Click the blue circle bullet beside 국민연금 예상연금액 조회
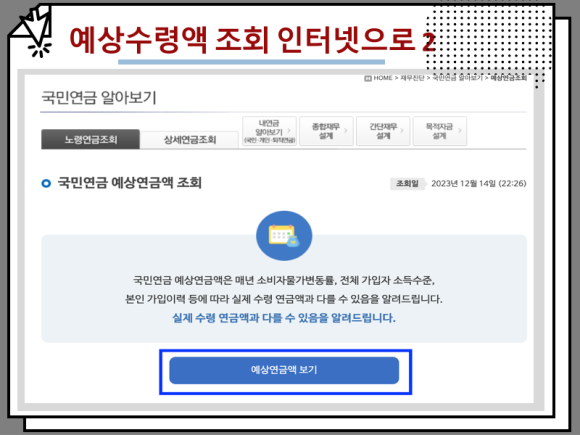This screenshot has height=435, width=580. (x=46, y=183)
